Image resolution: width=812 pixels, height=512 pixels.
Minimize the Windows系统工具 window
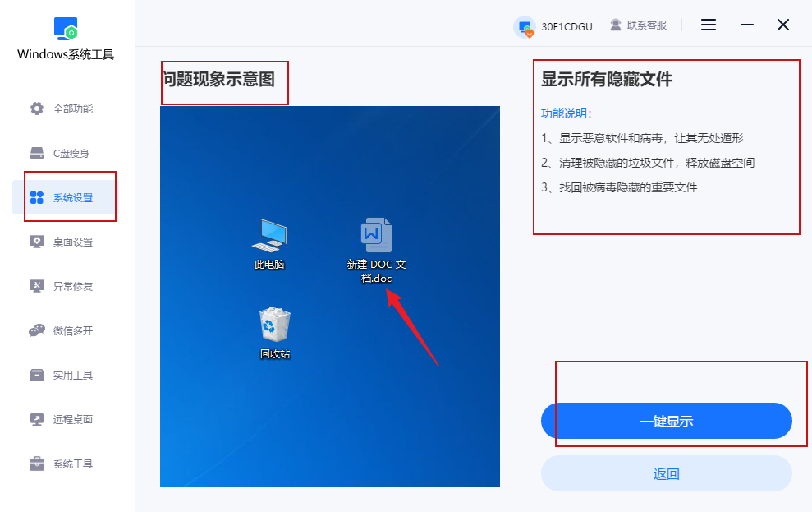pyautogui.click(x=747, y=25)
